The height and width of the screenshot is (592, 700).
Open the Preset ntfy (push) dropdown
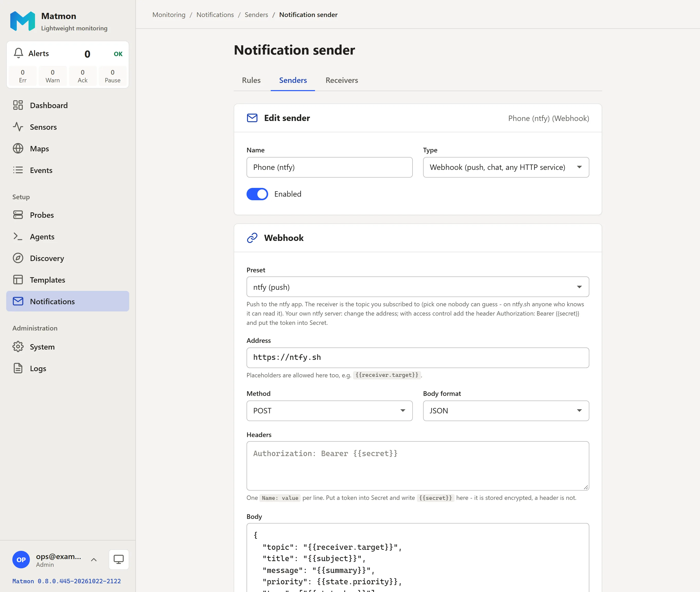417,287
